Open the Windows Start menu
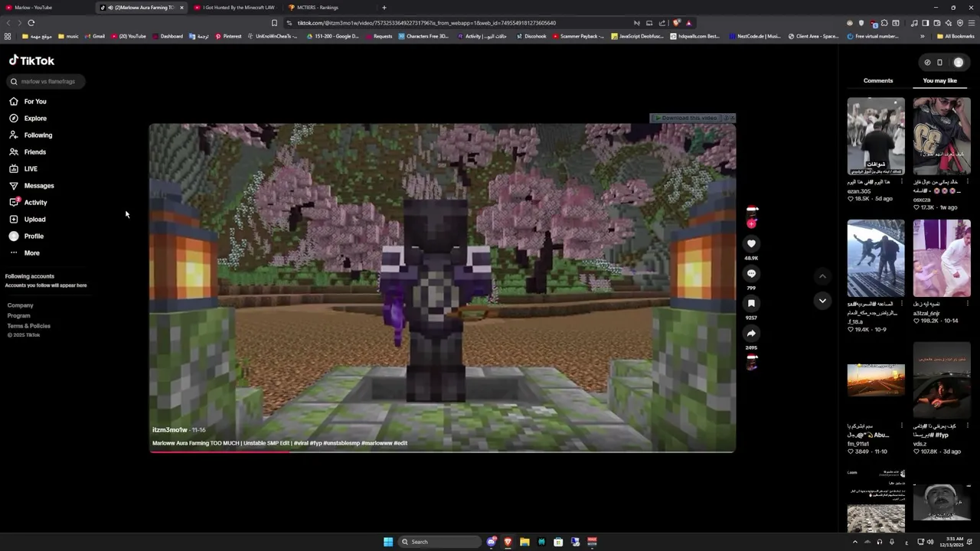The image size is (980, 551). 388,542
